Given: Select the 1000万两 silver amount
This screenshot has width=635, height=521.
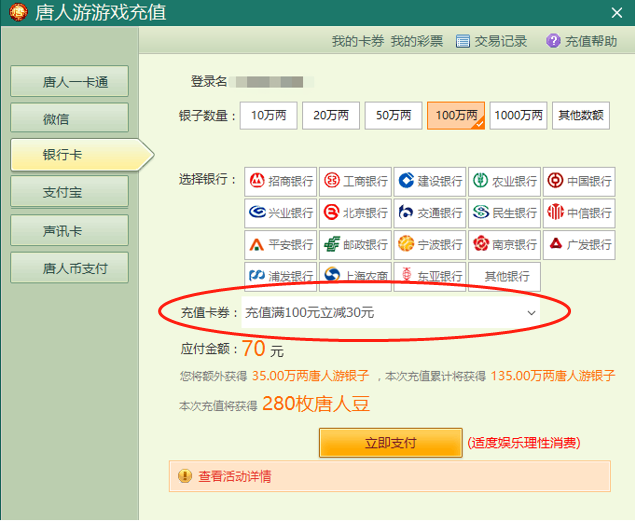Looking at the screenshot, I should point(520,115).
